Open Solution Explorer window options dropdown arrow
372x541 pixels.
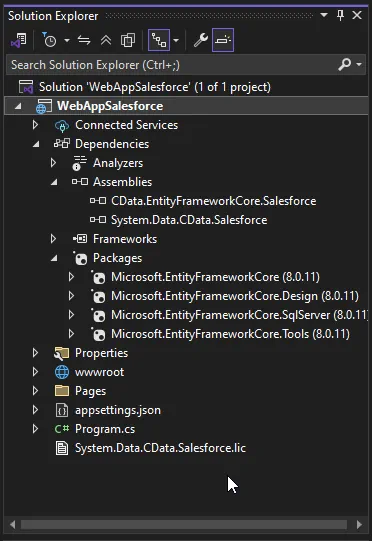[324, 15]
